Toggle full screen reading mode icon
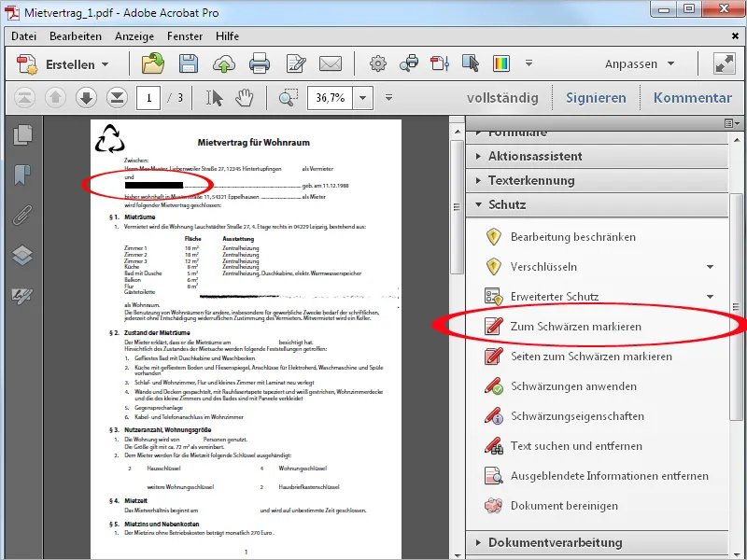Viewport: 747px width, 560px height. (725, 63)
